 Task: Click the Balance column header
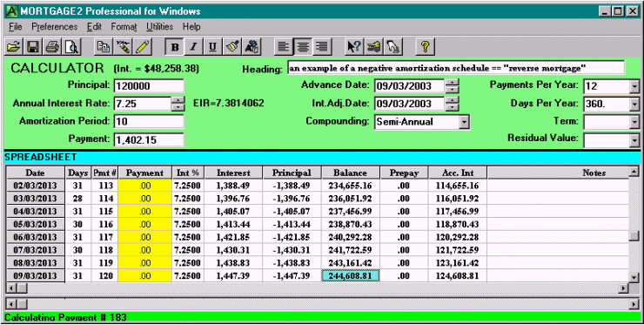coord(351,173)
